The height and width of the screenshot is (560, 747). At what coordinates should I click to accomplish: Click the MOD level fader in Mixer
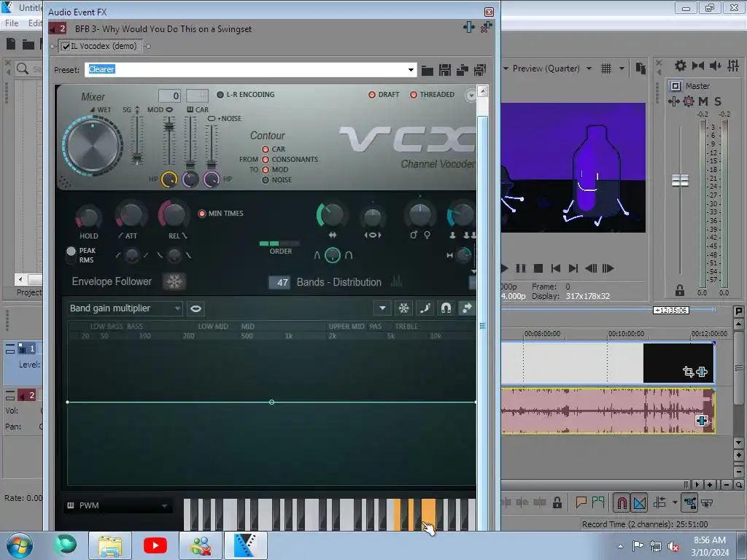pyautogui.click(x=169, y=127)
